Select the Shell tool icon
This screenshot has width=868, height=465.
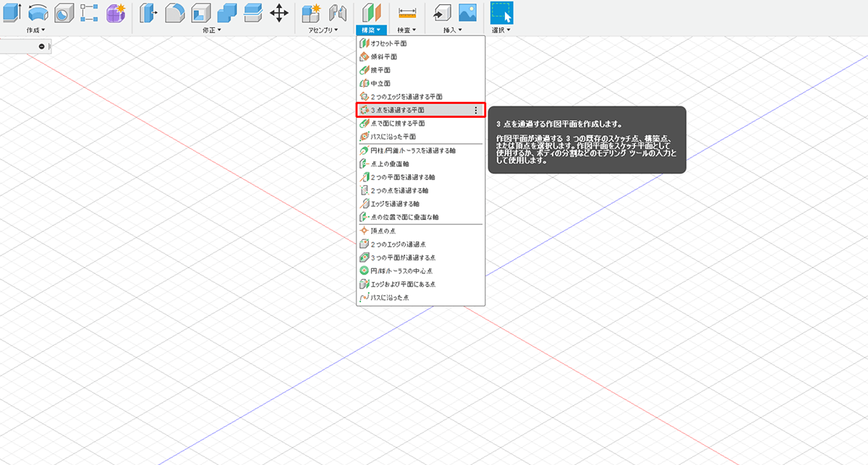point(201,12)
